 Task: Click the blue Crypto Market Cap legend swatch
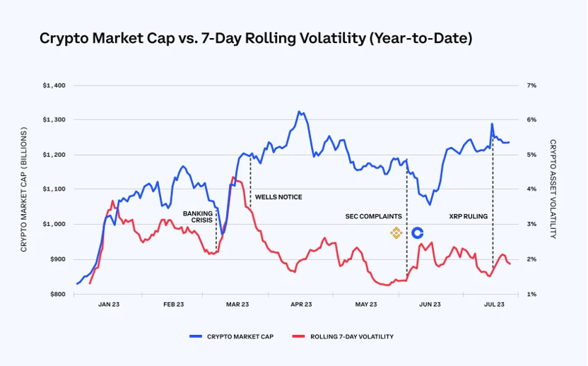[195, 336]
